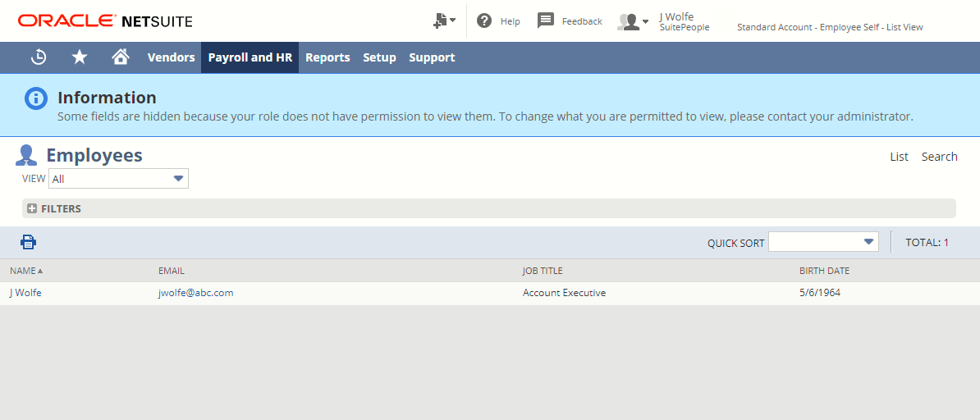Click the Search link

[x=940, y=156]
